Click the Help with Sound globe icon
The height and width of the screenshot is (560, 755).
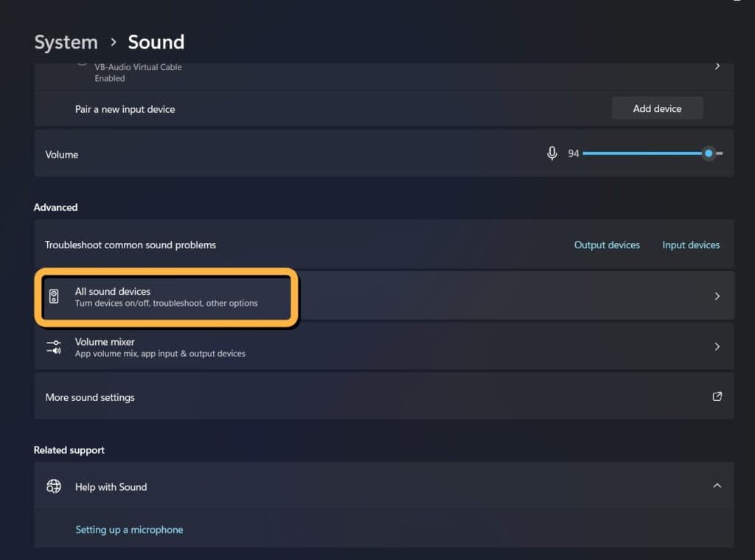pyautogui.click(x=54, y=486)
